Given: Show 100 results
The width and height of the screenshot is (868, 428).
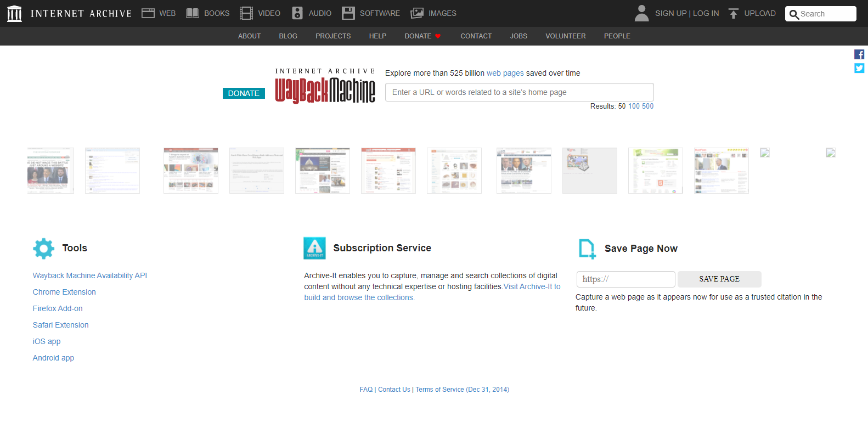Looking at the screenshot, I should [x=634, y=106].
